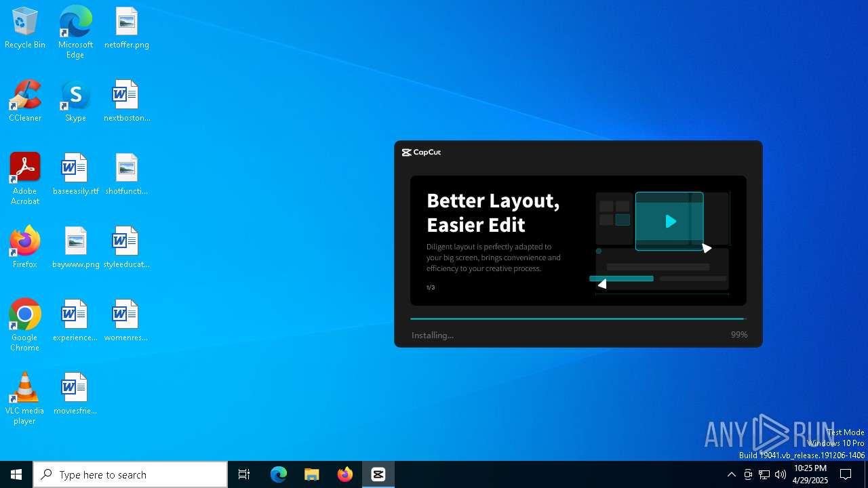Screen dimensions: 868x488
Task: Open the clock and date flyout
Action: (x=810, y=474)
